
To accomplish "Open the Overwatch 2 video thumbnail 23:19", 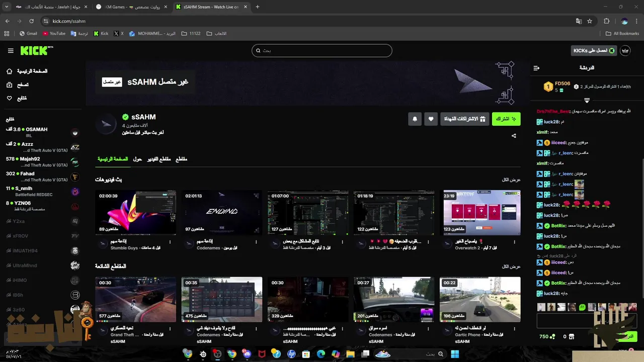I will click(x=480, y=212).
